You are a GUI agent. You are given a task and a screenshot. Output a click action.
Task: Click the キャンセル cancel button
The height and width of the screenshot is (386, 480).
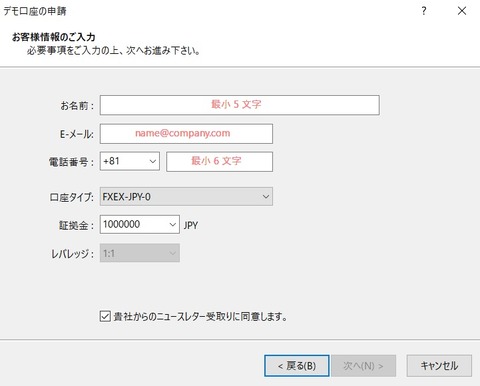439,366
